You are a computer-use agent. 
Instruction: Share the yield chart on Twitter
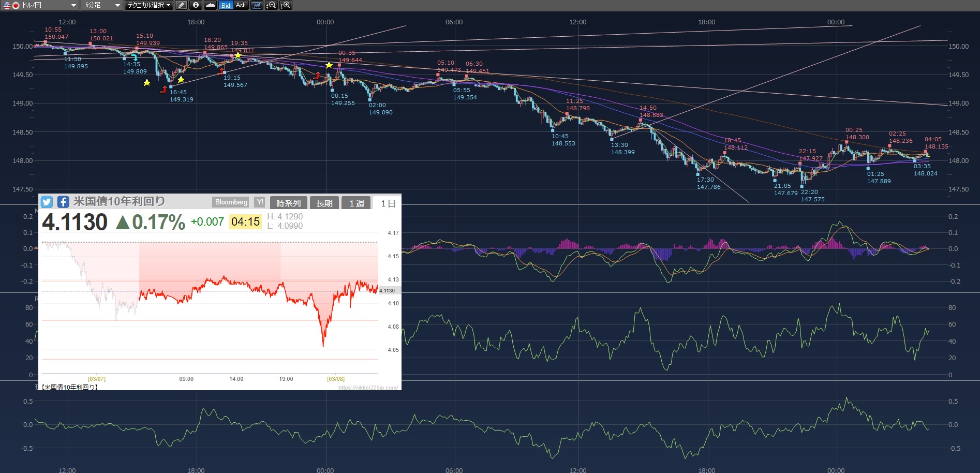pos(47,202)
